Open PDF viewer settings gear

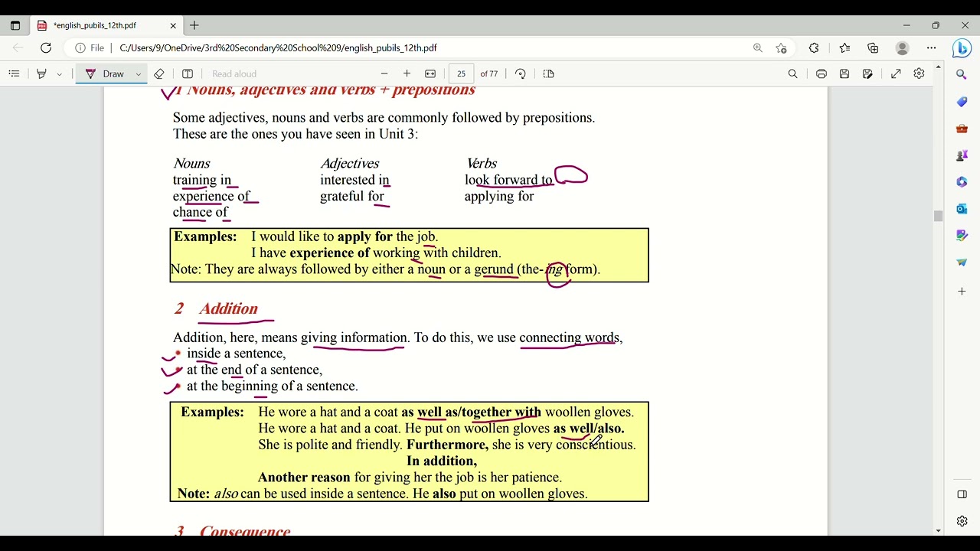click(919, 73)
